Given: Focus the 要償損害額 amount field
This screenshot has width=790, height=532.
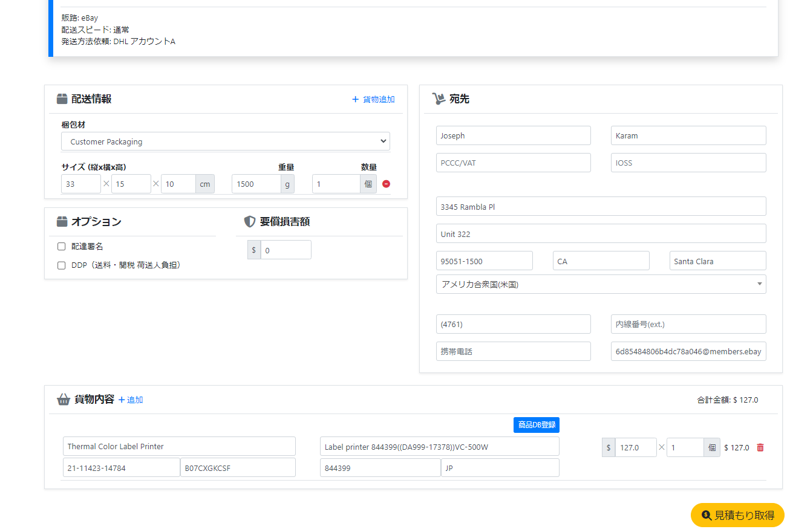Looking at the screenshot, I should [x=286, y=250].
